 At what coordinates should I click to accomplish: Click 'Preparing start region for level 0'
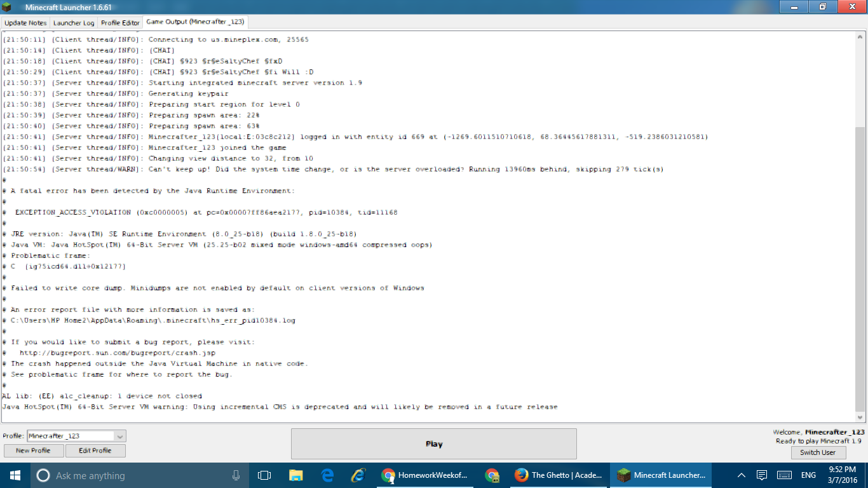pyautogui.click(x=151, y=104)
